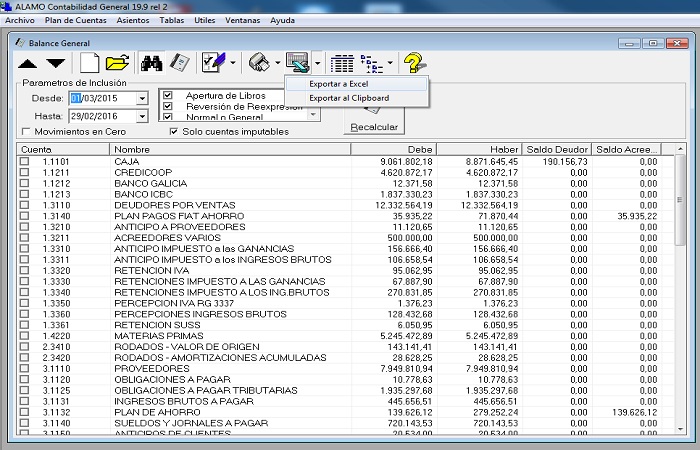Click the tree hierarchy view icon
700x450 pixels.
pos(371,63)
